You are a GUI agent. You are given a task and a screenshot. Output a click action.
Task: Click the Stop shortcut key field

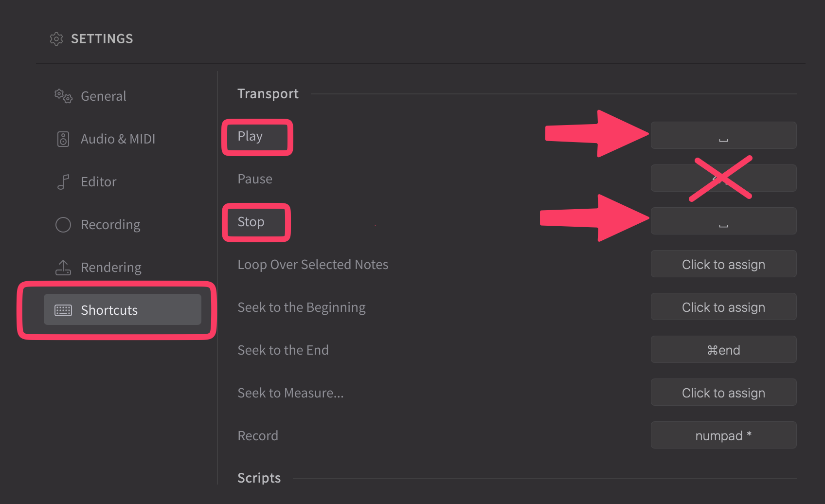pos(723,221)
